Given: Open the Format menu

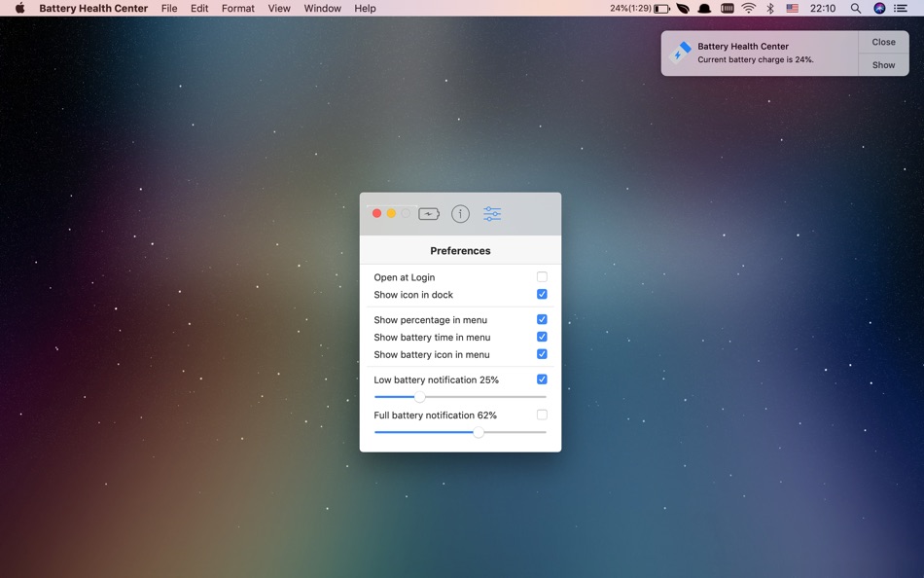Looking at the screenshot, I should tap(238, 8).
